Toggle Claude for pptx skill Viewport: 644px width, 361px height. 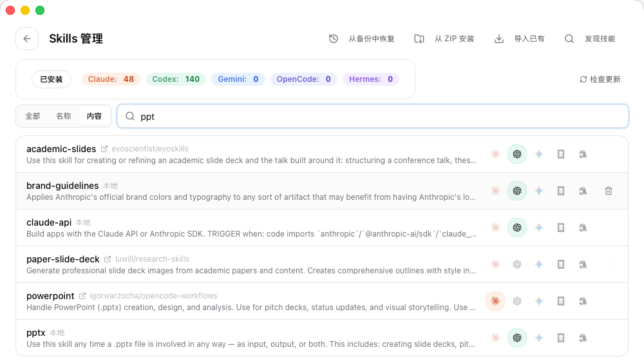click(x=495, y=338)
